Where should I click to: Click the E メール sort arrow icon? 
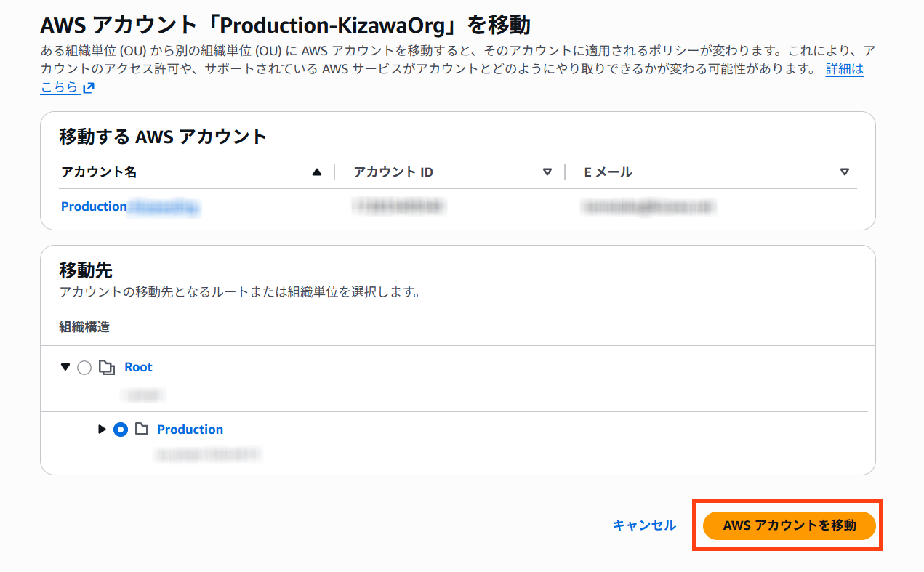[x=844, y=172]
